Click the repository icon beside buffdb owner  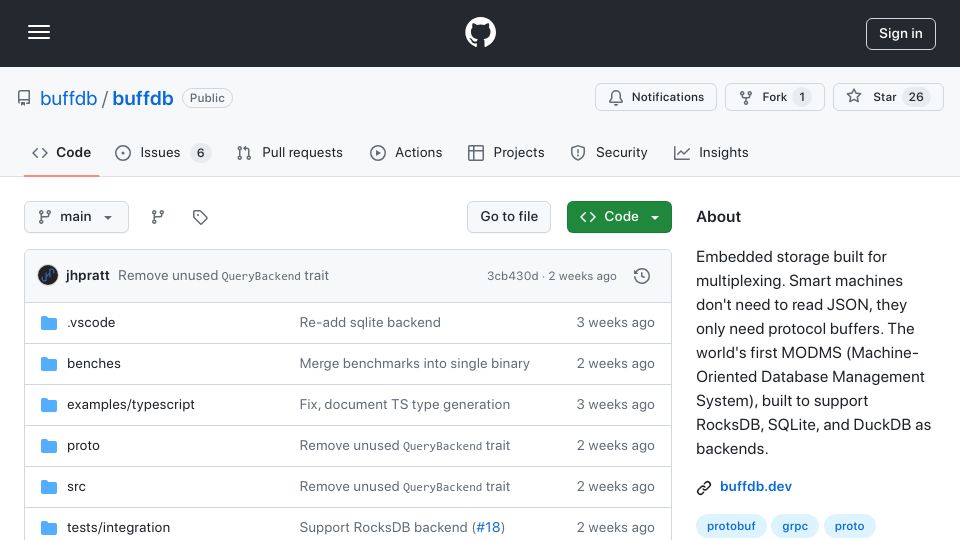point(24,98)
